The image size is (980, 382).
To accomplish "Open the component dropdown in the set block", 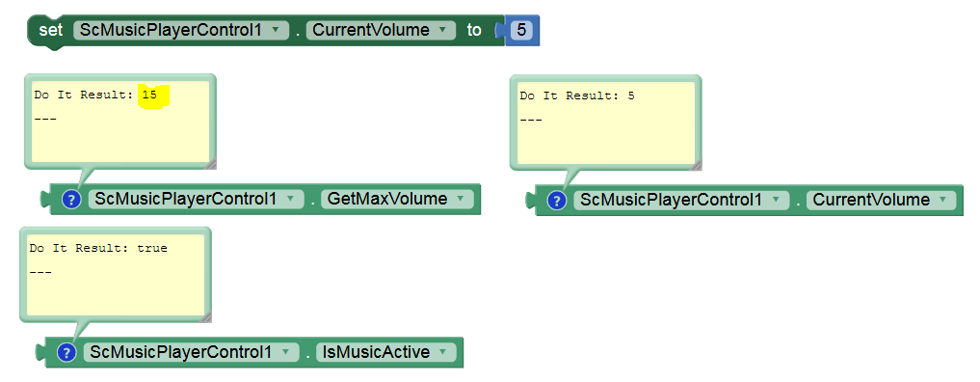I will click(x=181, y=30).
